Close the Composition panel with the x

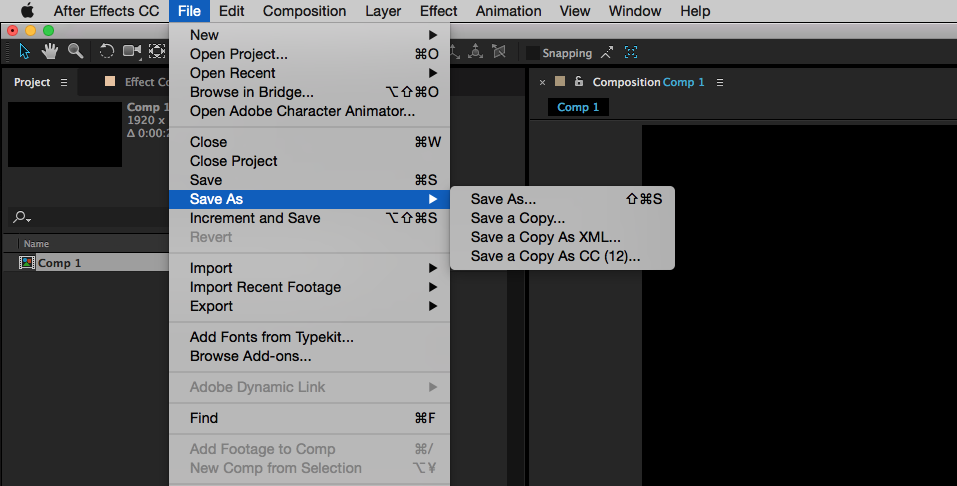tap(542, 82)
